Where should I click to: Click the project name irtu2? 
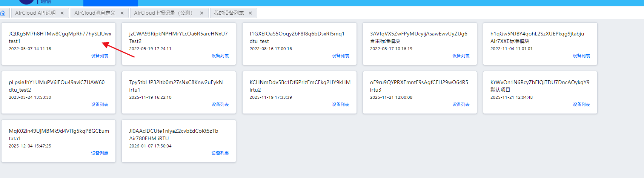(255, 90)
